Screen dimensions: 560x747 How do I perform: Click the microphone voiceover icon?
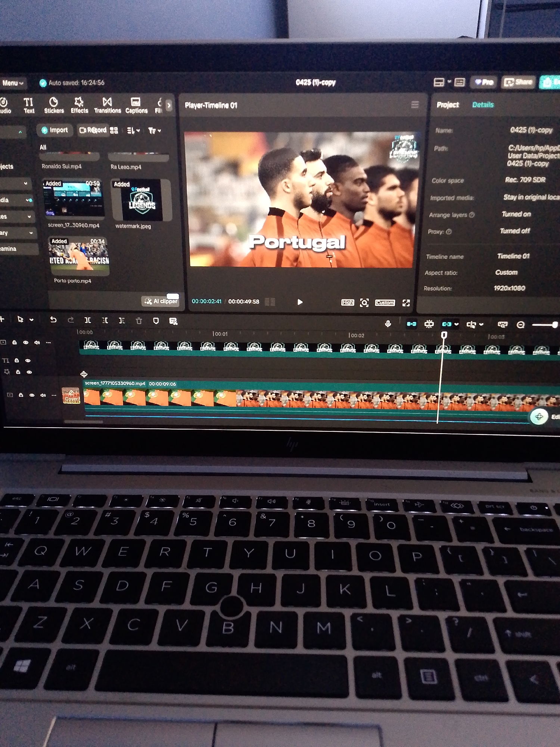point(388,324)
